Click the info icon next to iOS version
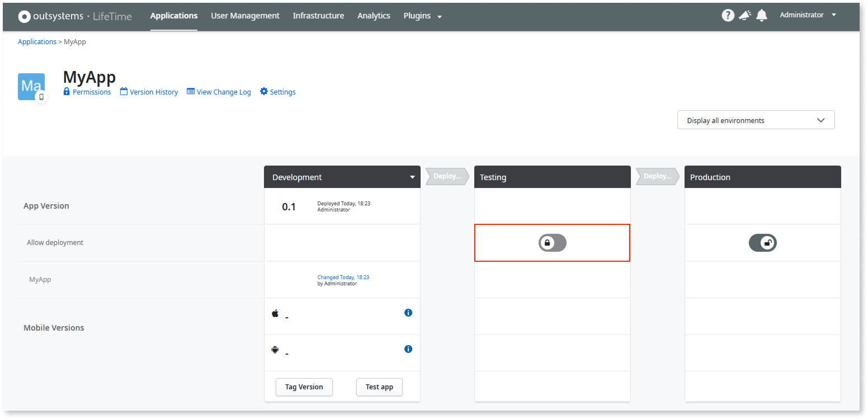Screen dimensions: 868x419 tap(408, 313)
